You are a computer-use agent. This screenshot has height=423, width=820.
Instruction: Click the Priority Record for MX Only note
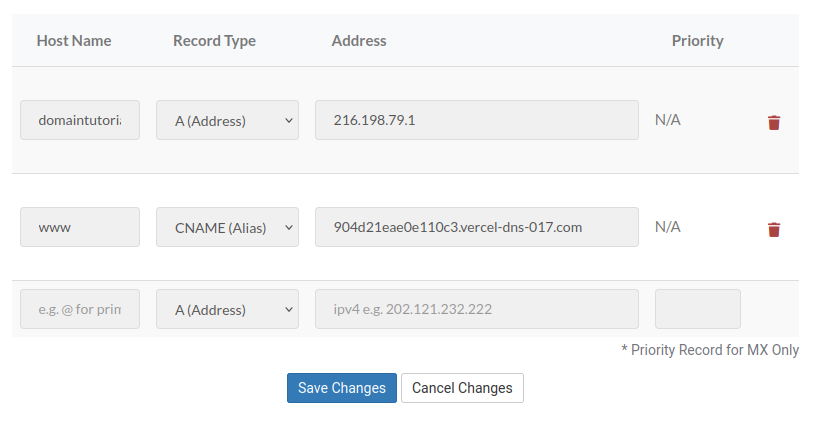click(710, 350)
